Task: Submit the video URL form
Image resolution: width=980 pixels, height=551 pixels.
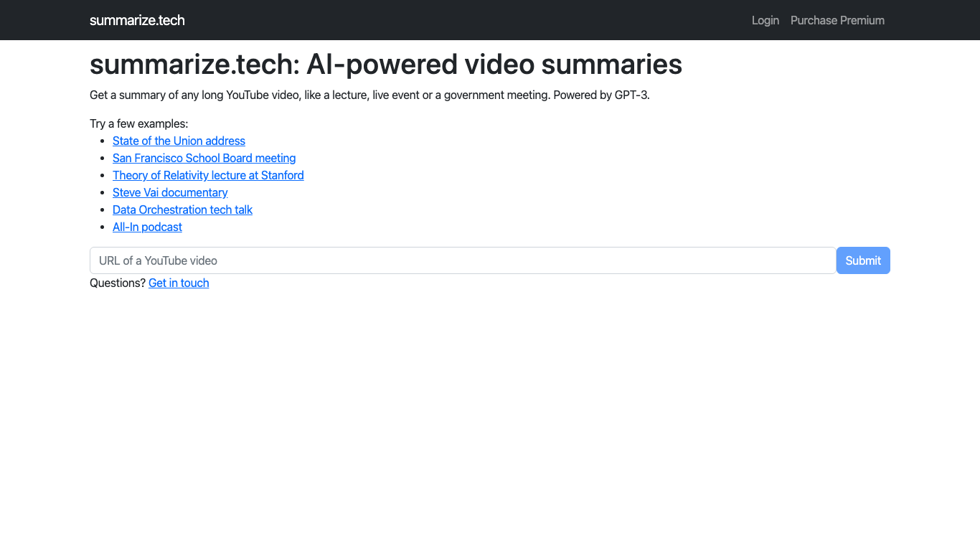Action: click(x=863, y=260)
